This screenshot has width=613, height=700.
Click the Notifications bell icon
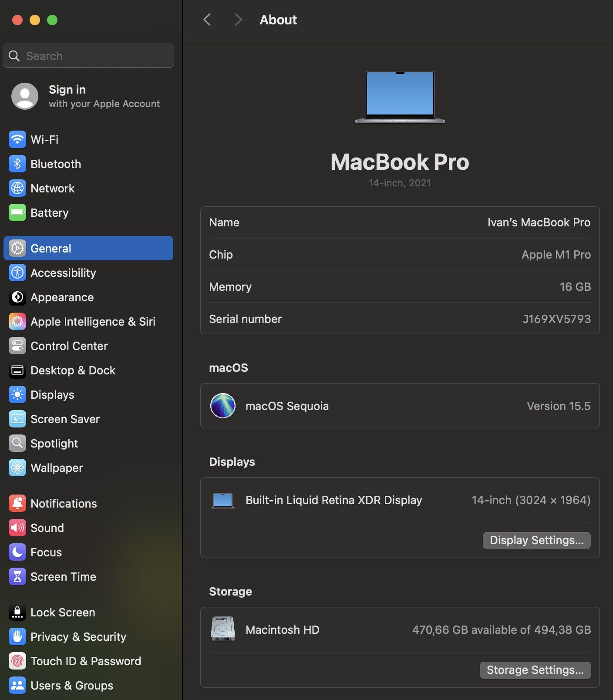(x=17, y=503)
